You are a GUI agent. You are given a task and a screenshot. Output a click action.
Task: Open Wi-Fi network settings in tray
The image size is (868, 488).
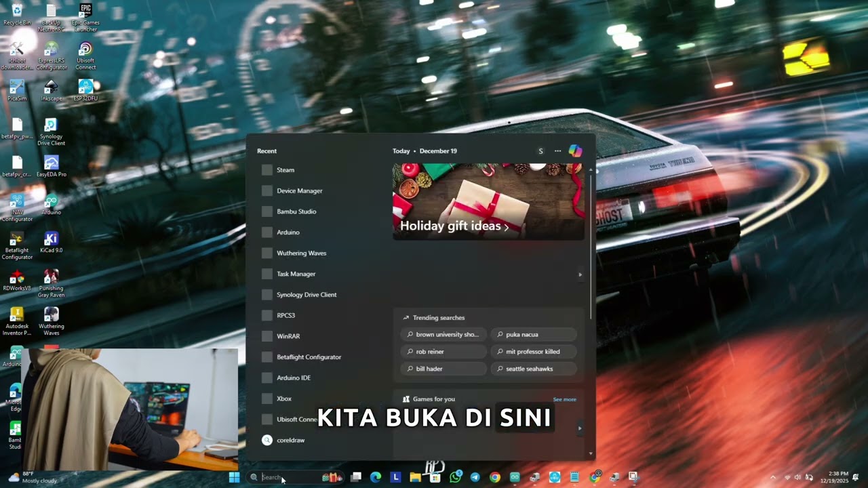pos(787,477)
